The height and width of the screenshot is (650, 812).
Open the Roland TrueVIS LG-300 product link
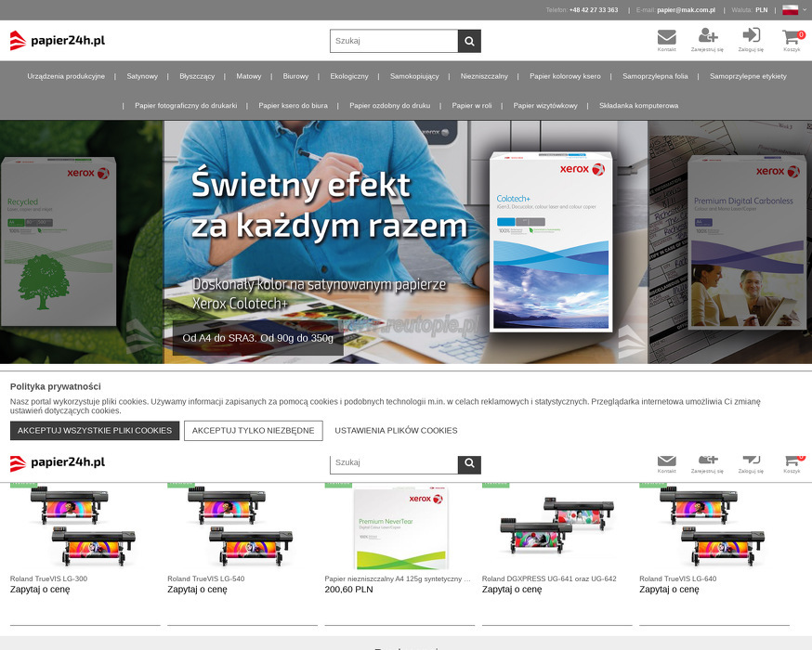tap(48, 578)
